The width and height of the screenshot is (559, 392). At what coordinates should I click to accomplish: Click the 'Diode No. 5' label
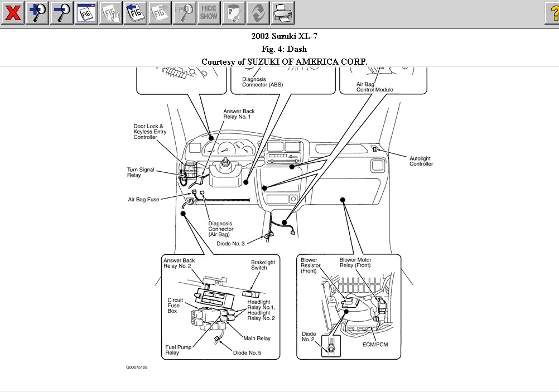pos(247,353)
